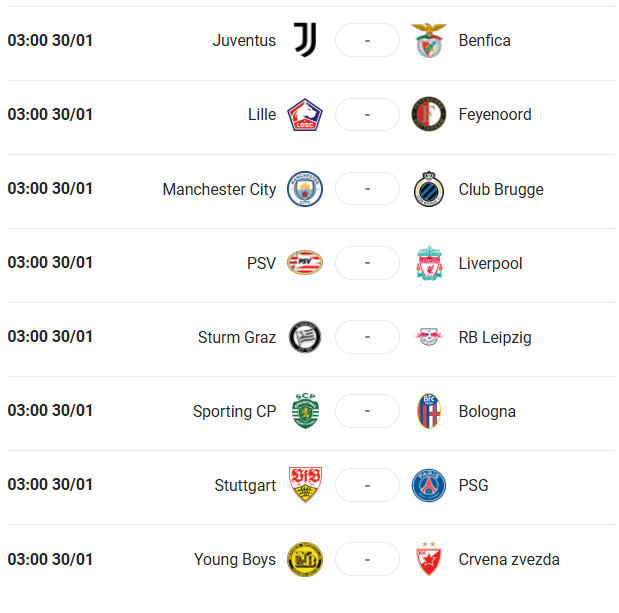Open the RB Leipzig bulls logo
This screenshot has height=613, width=619.
(429, 337)
